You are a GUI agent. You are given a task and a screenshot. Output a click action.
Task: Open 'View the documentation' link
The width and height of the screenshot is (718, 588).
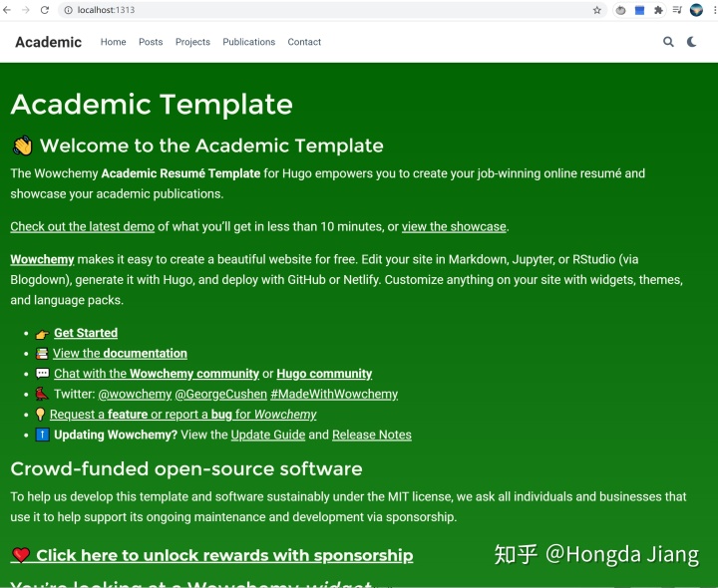click(x=120, y=353)
